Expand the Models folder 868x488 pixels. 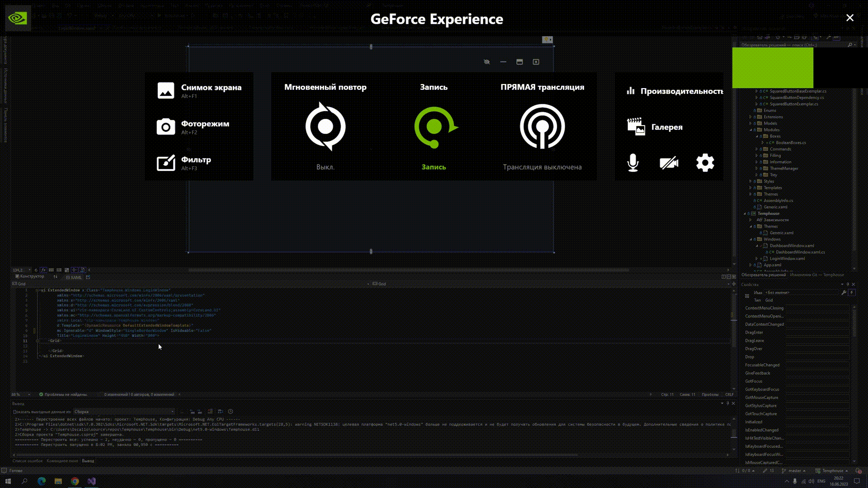751,123
